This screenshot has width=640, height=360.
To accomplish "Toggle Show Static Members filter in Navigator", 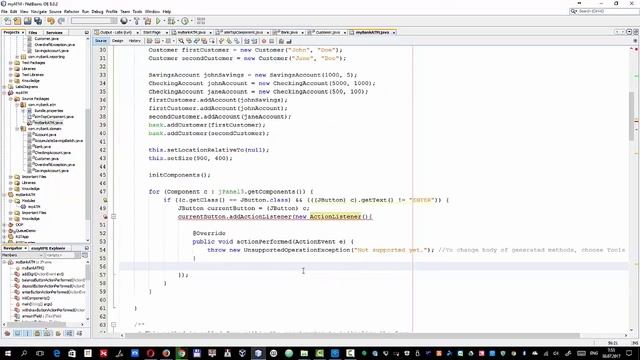I will point(27,333).
